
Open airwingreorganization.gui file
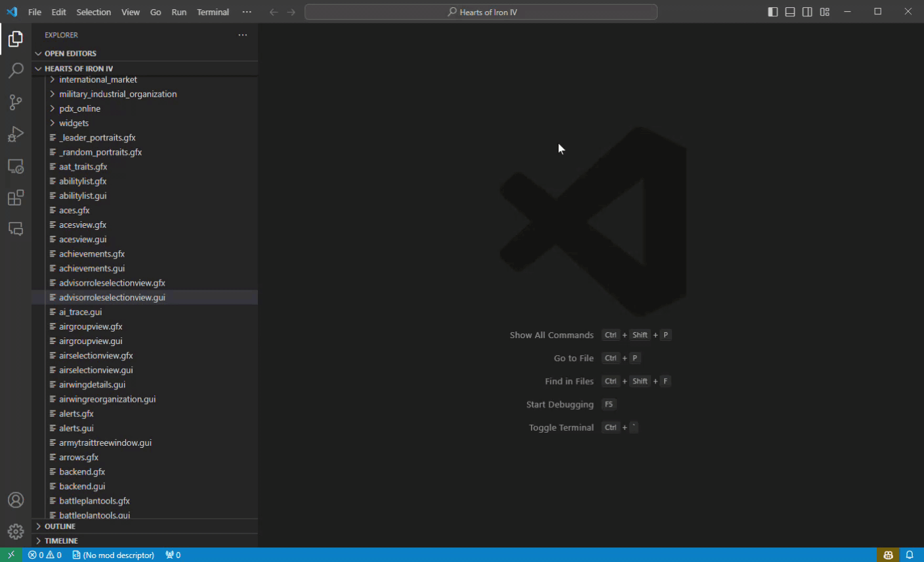144,399
